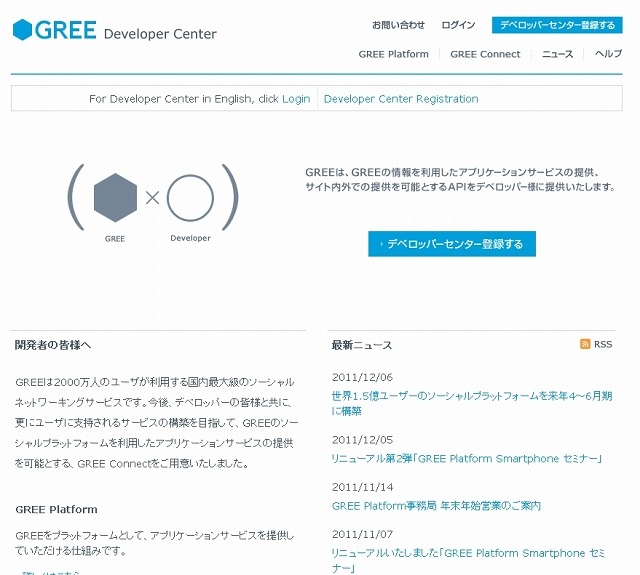The image size is (640, 575).
Task: Click the GREEは2000万人 intro line
Action: tap(155, 382)
